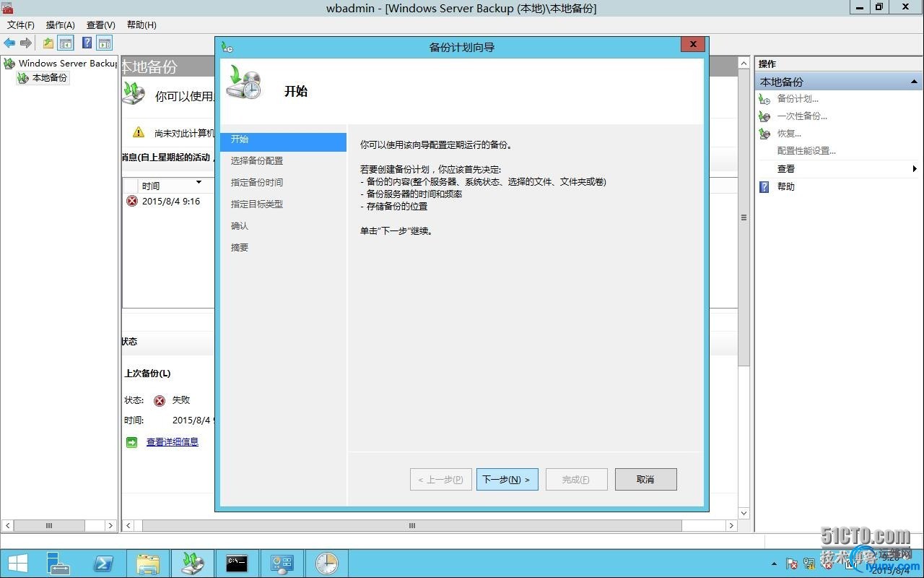Open the Start button on the taskbar

point(18,564)
